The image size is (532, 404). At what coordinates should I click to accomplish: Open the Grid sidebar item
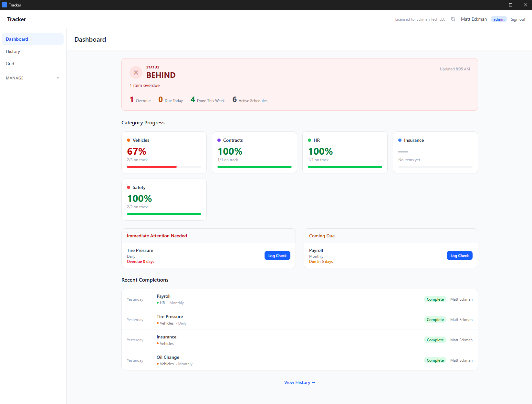point(33,64)
